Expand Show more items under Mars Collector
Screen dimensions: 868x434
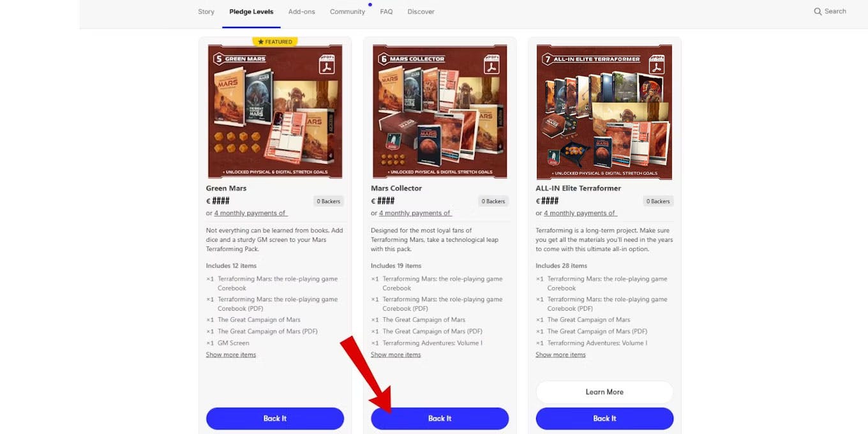pyautogui.click(x=396, y=355)
